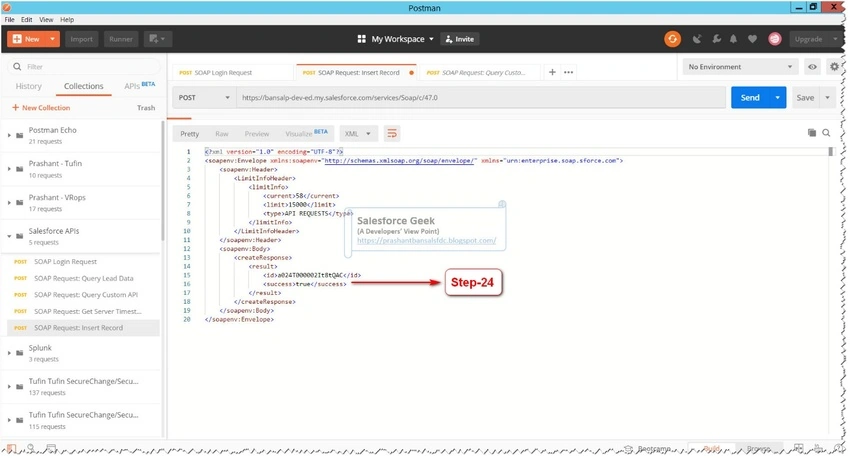Screen dimensions: 850x458
Task: Click the wrap lines icon in response toolbar
Action: (x=391, y=133)
